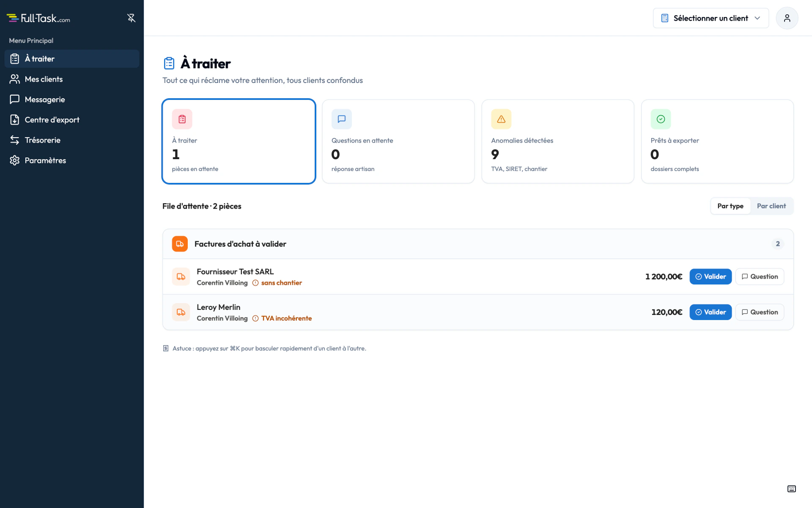Open À traiter in the sidebar menu
812x508 pixels.
(x=72, y=59)
